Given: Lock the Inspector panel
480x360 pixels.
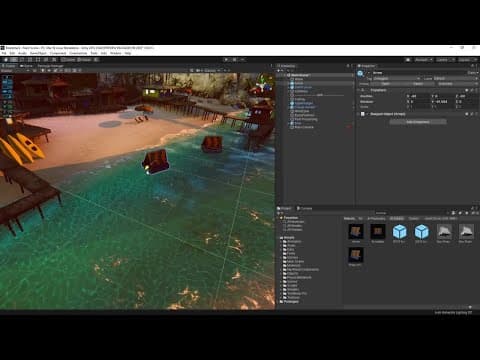Looking at the screenshot, I should [x=472, y=66].
